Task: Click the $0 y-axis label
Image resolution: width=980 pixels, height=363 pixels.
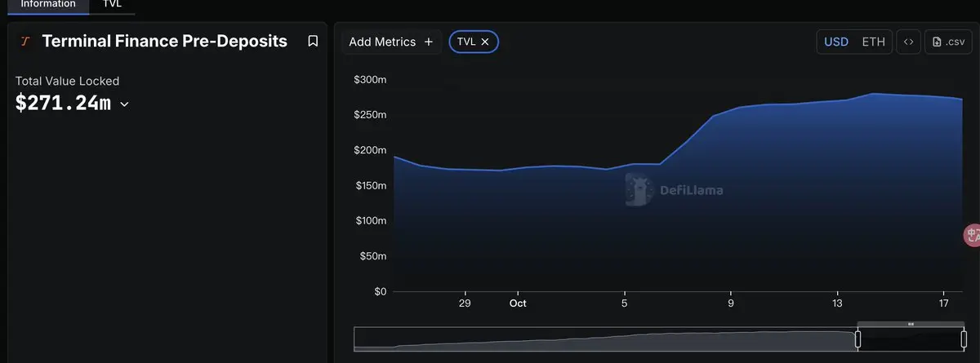Action: pos(381,291)
